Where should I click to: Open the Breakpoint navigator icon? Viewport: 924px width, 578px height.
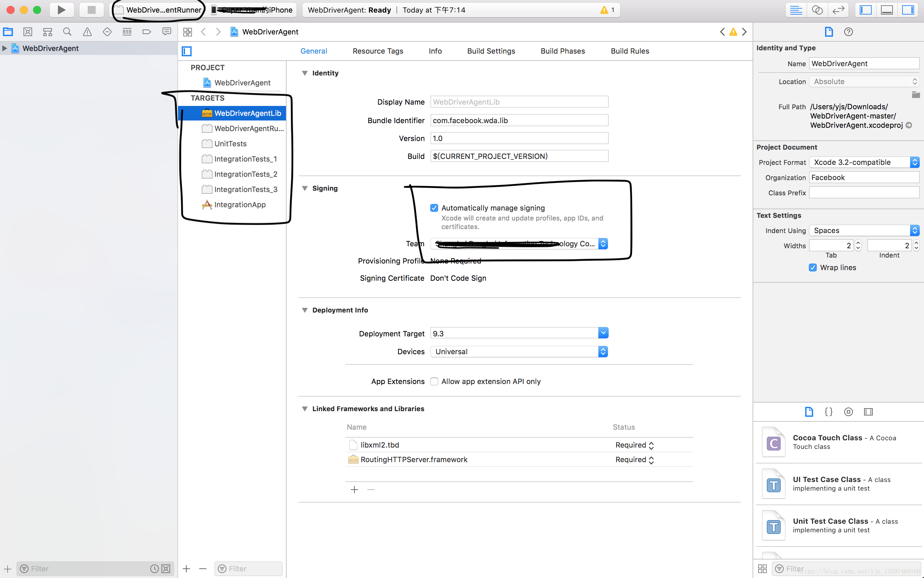[x=147, y=32]
